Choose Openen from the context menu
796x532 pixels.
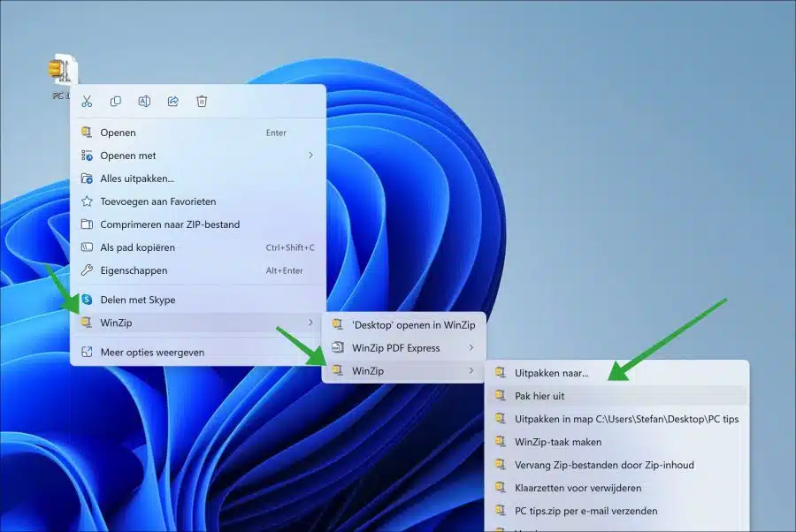[x=198, y=133]
